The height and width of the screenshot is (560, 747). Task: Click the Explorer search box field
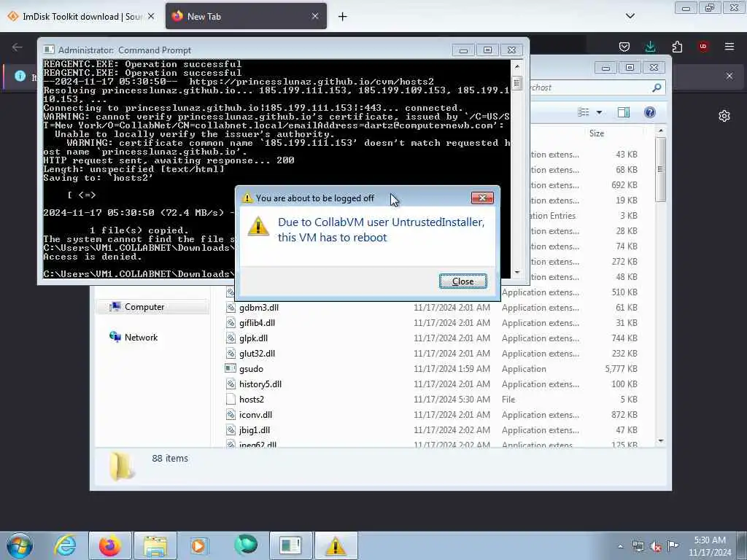(597, 87)
